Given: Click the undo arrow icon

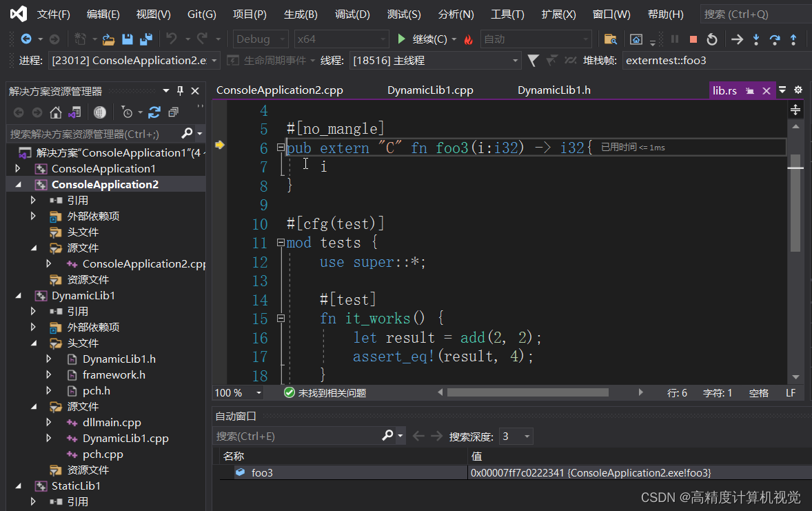Looking at the screenshot, I should tap(172, 39).
